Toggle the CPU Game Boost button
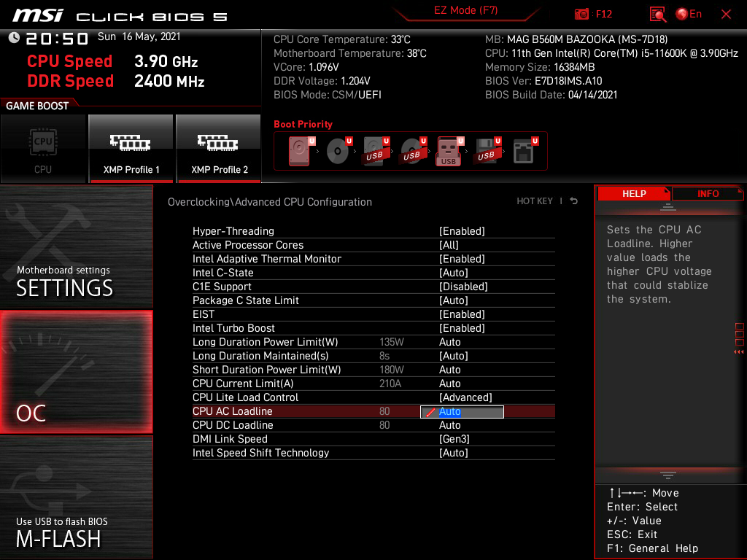 (43, 149)
